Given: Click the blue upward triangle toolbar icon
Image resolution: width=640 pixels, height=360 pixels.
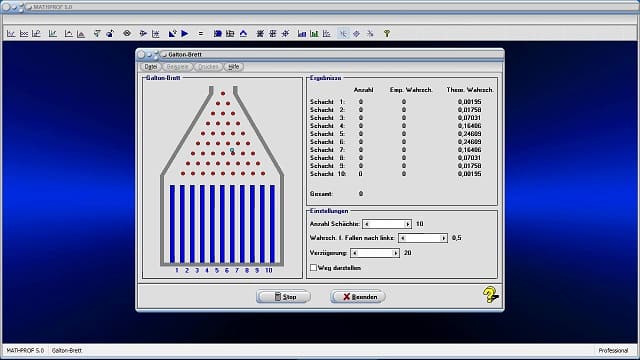Looking at the screenshot, I should [243, 33].
